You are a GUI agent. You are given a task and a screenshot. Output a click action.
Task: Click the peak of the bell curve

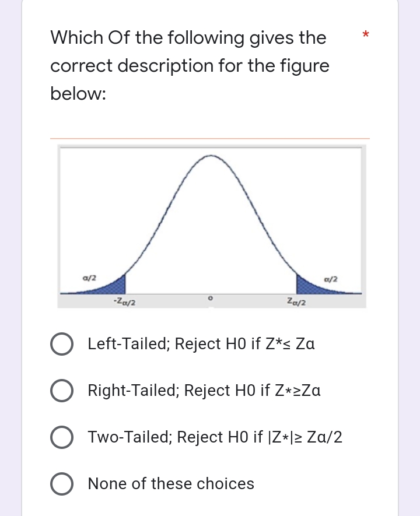[210, 156]
